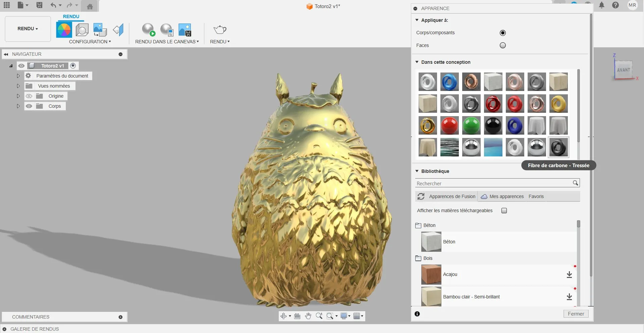Toggle visibility of Corps folder
The image size is (644, 333).
pos(29,106)
